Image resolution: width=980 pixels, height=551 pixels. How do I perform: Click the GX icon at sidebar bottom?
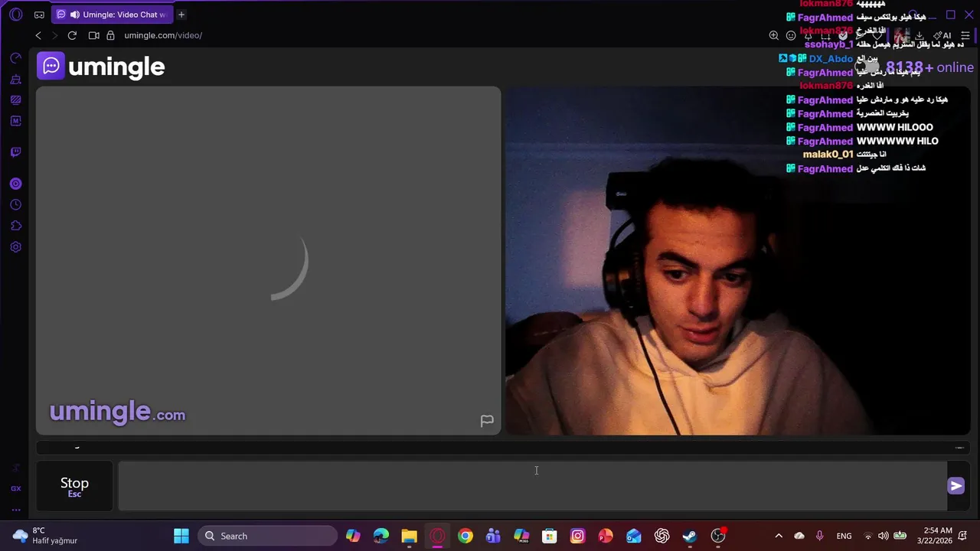[15, 488]
